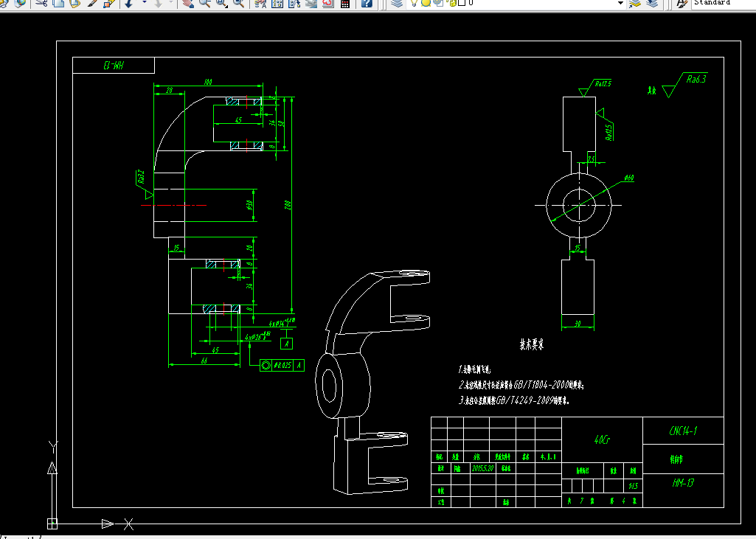The image size is (756, 539).
Task: Select the ø60 diameter dimension text
Action: coord(628,178)
